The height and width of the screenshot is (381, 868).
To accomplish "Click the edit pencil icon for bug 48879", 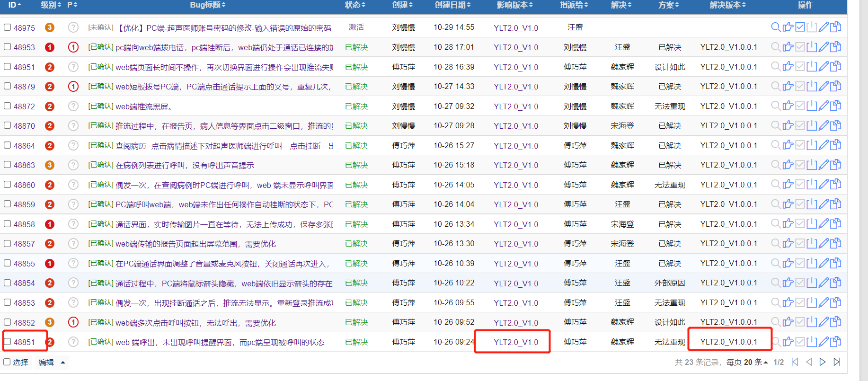I will tap(824, 86).
